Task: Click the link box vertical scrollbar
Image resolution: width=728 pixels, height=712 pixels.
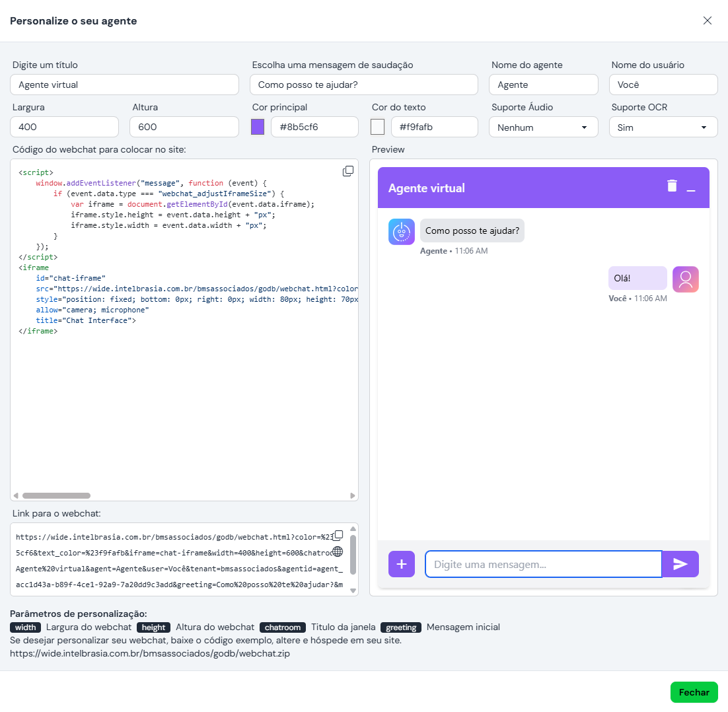Action: tap(353, 554)
